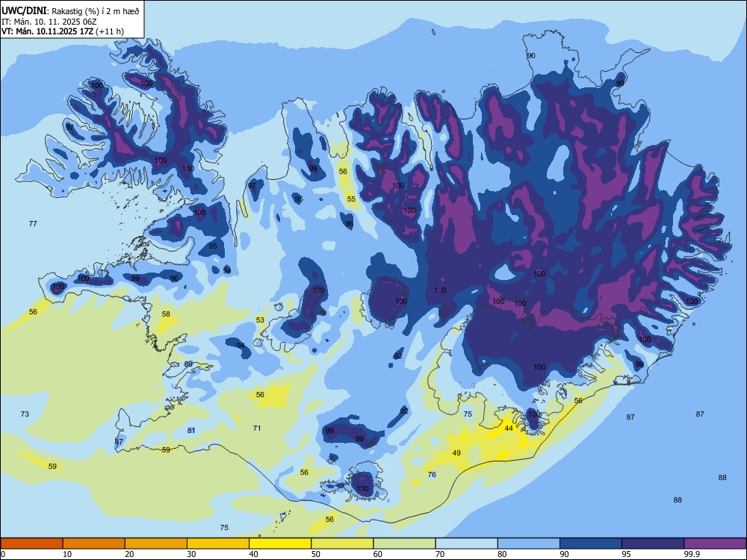Click the '40' legend tick label
Image resolution: width=747 pixels, height=560 pixels.
(253, 554)
